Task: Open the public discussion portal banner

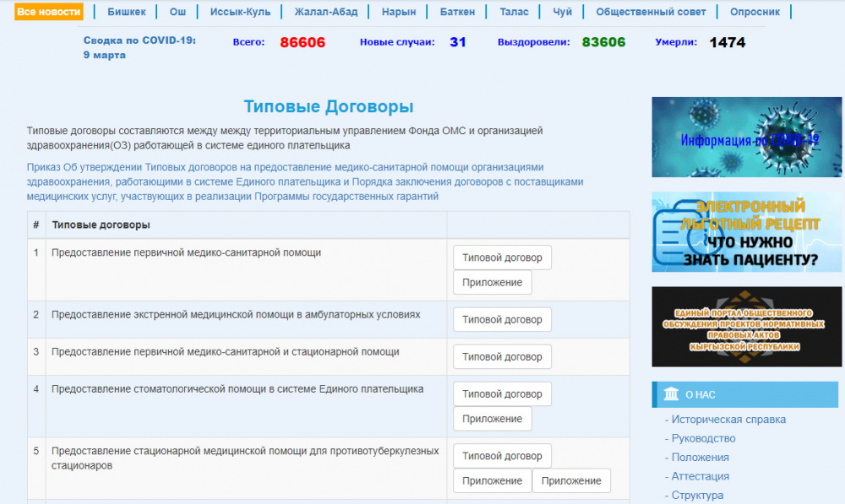Action: tap(746, 326)
